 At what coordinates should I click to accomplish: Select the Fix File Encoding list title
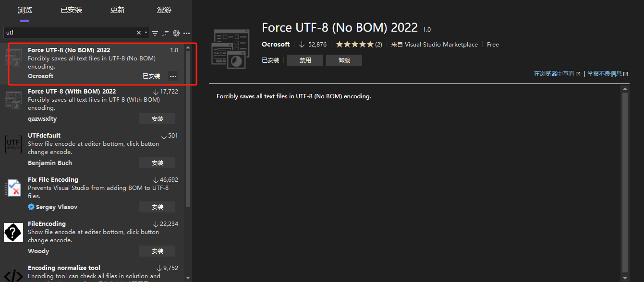click(x=53, y=180)
